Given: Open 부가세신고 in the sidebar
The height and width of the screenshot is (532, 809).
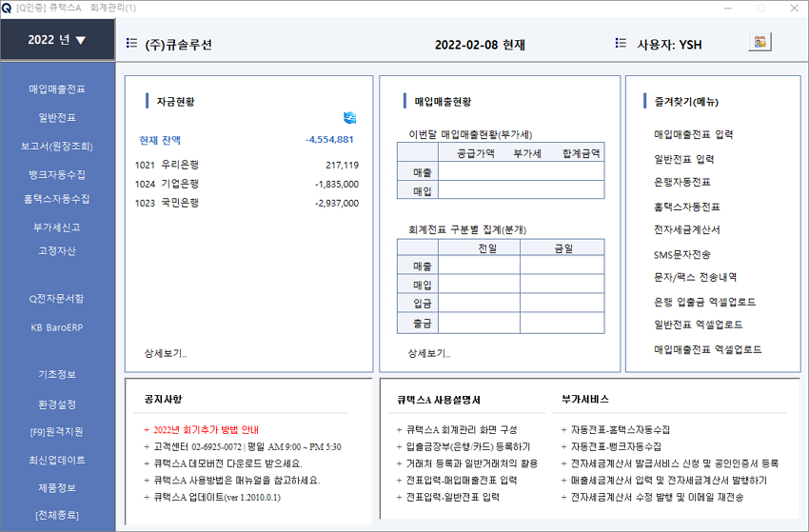Looking at the screenshot, I should pos(57,227).
